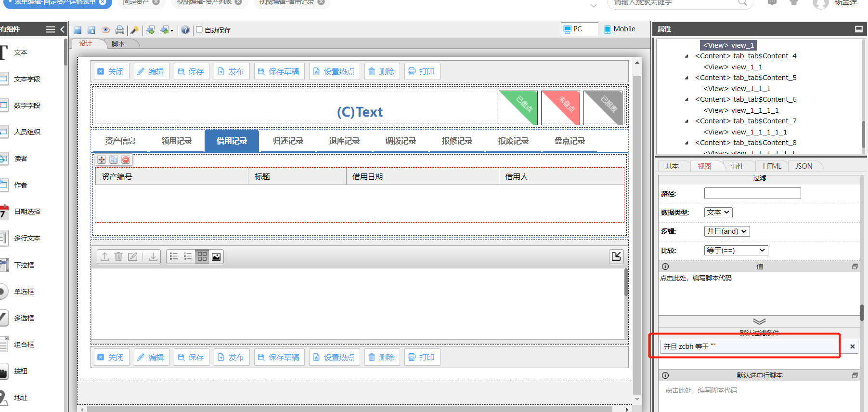Screen dimensions: 868x412
Task: Click the copy icon above the view table
Action: pos(114,159)
